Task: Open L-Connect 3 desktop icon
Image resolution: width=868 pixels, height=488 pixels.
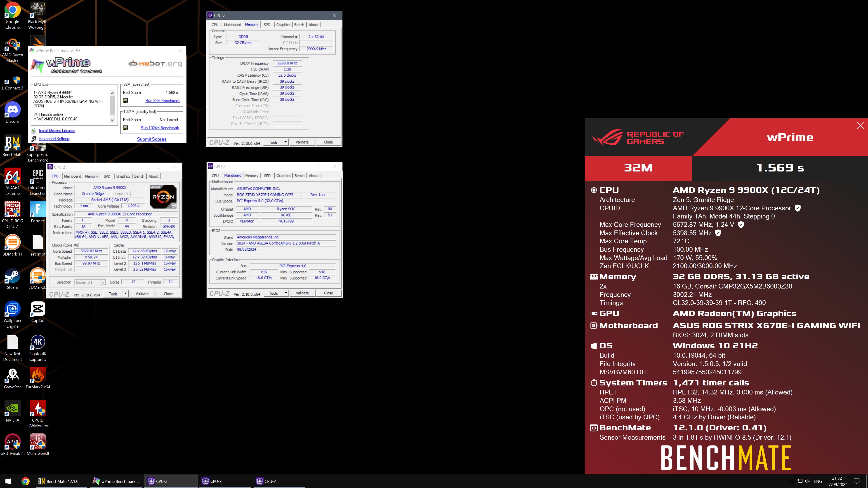Action: click(12, 83)
